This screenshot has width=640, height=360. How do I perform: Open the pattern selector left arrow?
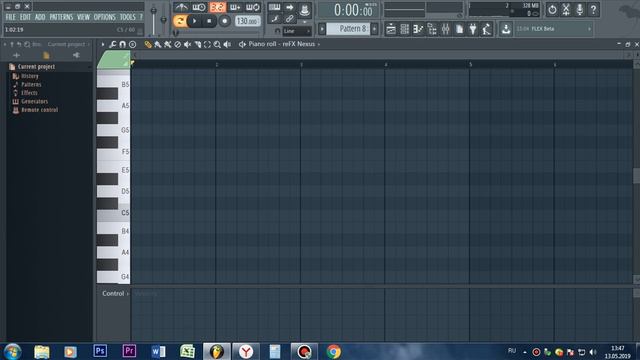(322, 29)
